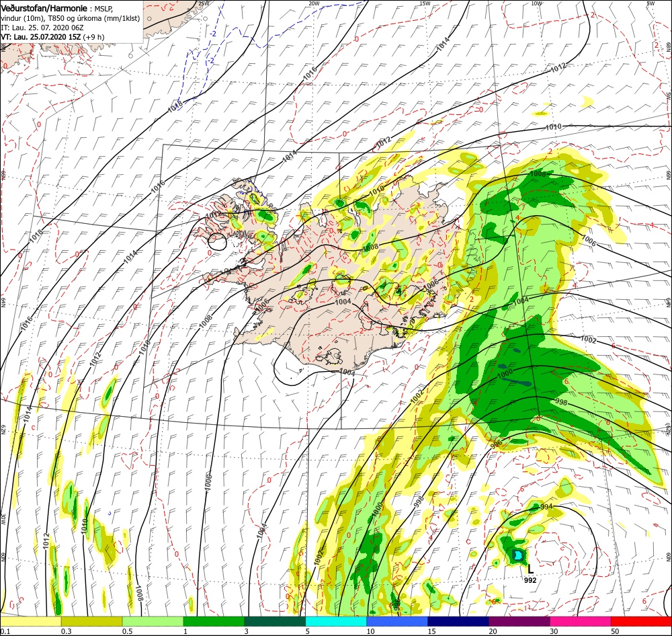The width and height of the screenshot is (672, 636).
Task: Click the '15W' longitude label at top
Action: [425, 3]
